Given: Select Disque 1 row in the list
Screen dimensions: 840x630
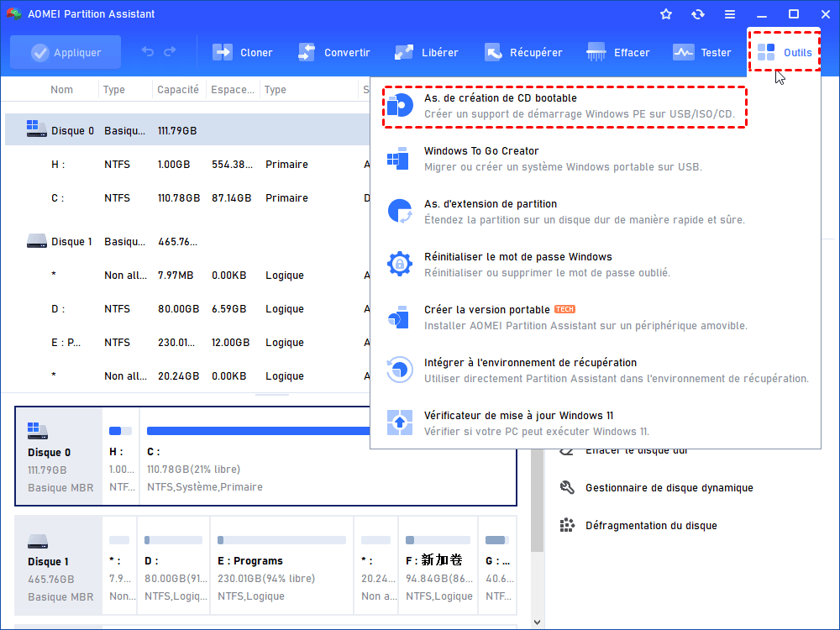Looking at the screenshot, I should click(187, 242).
